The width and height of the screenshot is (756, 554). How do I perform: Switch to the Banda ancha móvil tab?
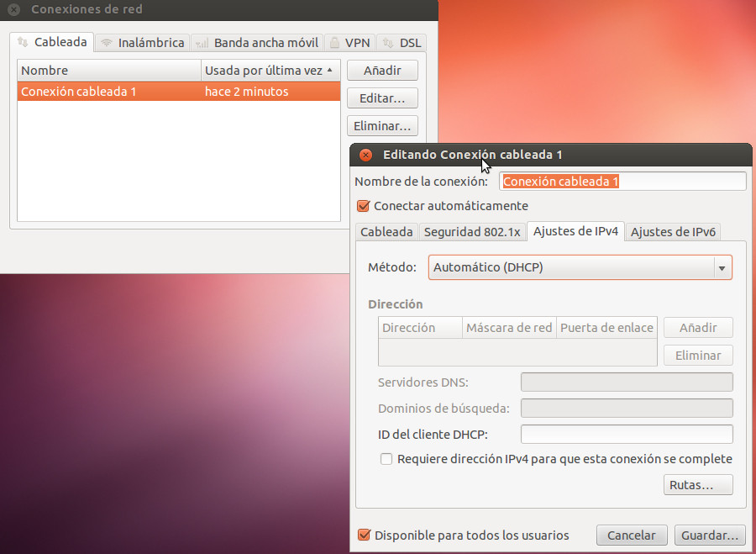tap(257, 42)
